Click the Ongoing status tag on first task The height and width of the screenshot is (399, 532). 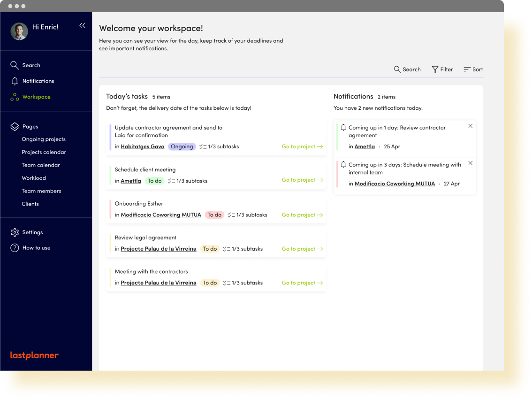[x=182, y=146]
